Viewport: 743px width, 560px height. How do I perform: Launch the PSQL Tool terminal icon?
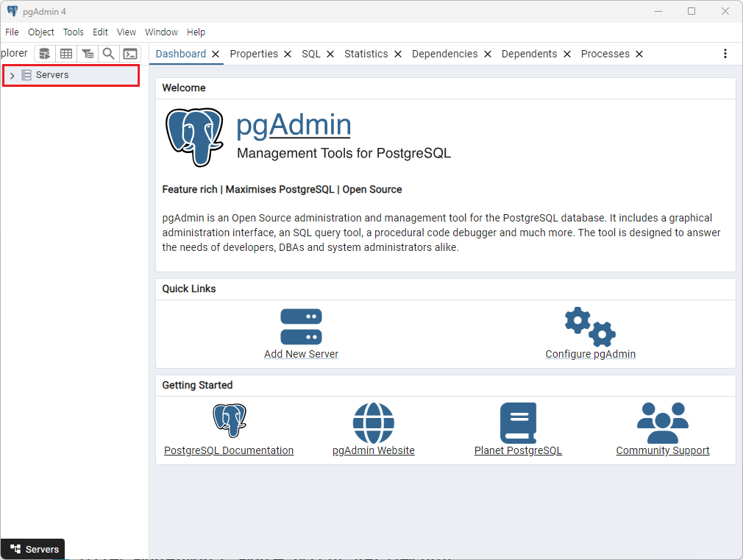point(130,54)
